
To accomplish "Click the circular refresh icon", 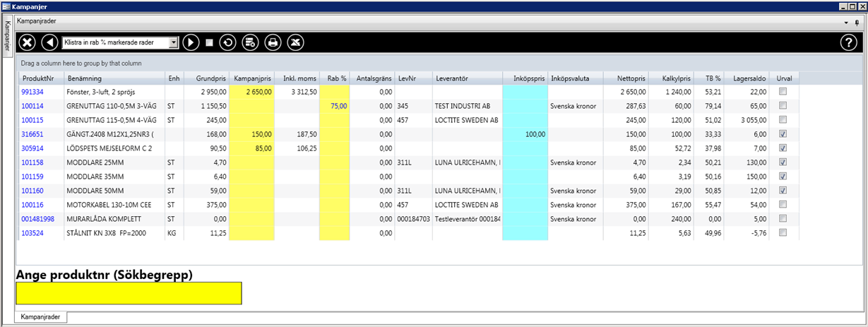I will [227, 42].
